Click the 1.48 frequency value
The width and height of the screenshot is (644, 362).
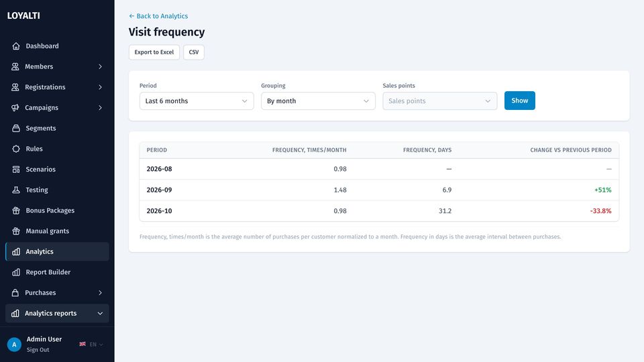click(x=340, y=190)
